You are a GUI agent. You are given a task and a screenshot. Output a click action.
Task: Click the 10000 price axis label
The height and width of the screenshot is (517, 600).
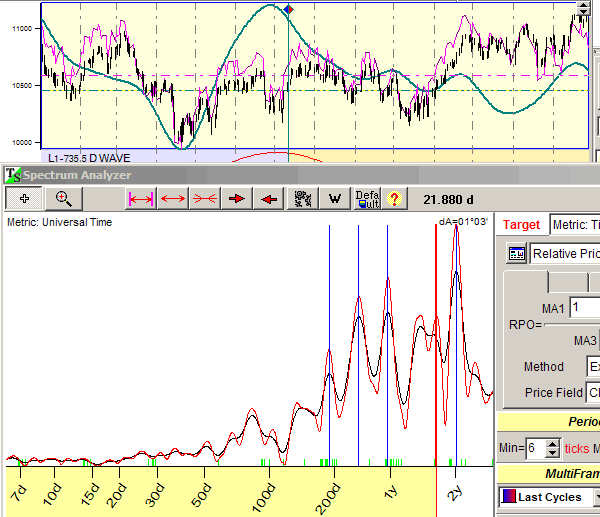coord(22,142)
